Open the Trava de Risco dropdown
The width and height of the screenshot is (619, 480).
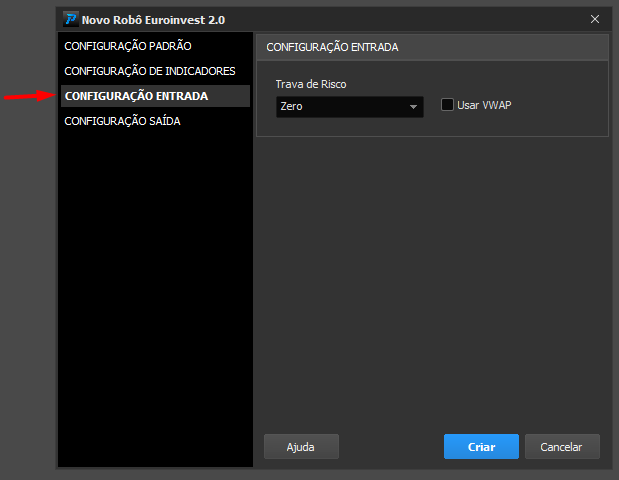[350, 107]
